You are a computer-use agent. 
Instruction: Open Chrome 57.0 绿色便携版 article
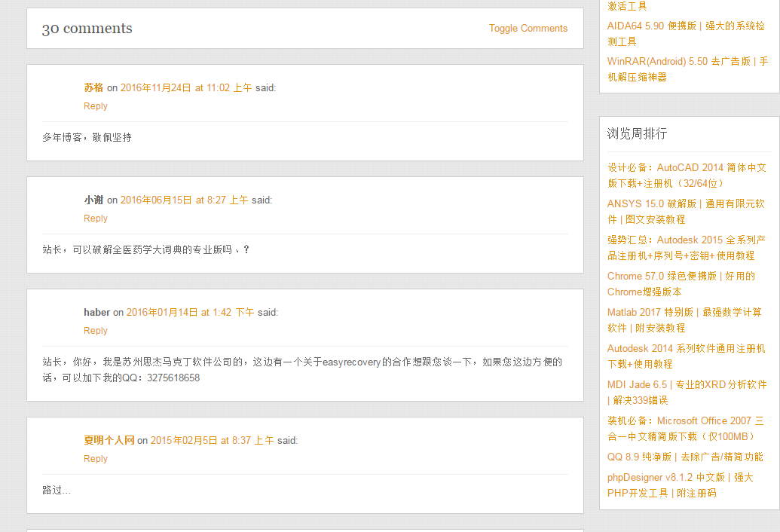click(681, 284)
